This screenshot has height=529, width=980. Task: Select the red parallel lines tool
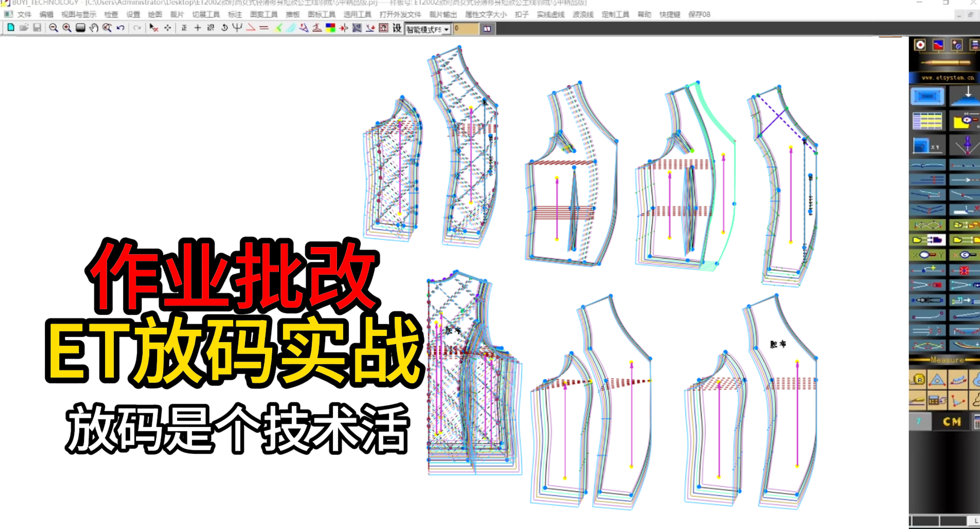(264, 28)
